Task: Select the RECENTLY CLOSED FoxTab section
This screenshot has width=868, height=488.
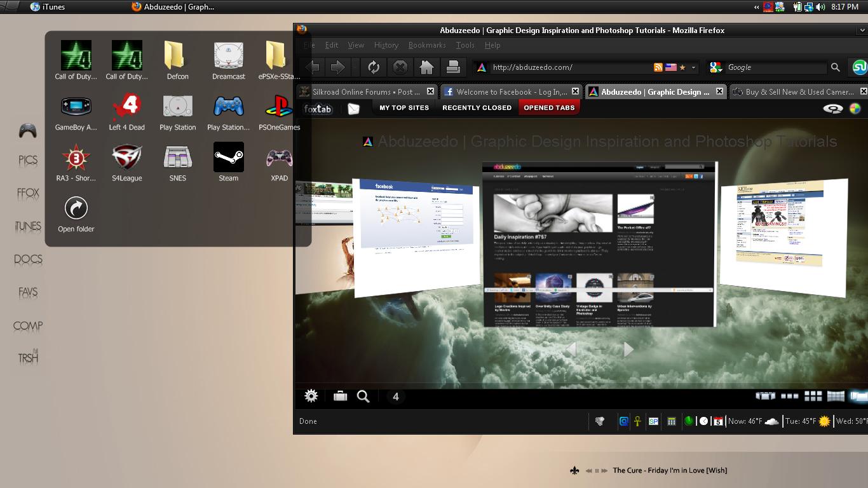Action: [x=477, y=108]
